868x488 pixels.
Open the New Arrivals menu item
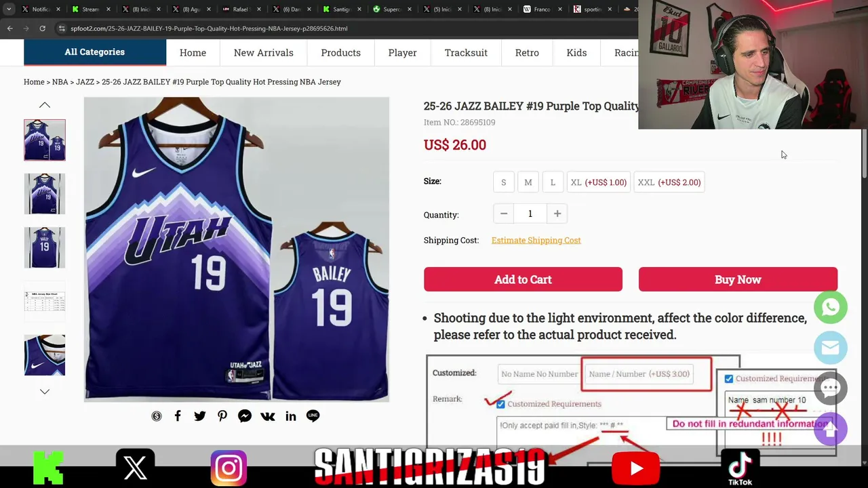tap(264, 53)
